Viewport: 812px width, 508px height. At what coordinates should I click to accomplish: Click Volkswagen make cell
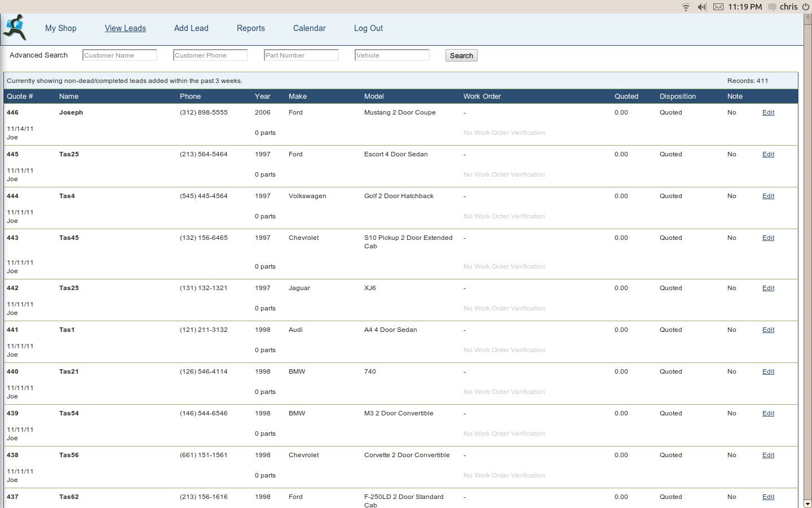pos(307,196)
